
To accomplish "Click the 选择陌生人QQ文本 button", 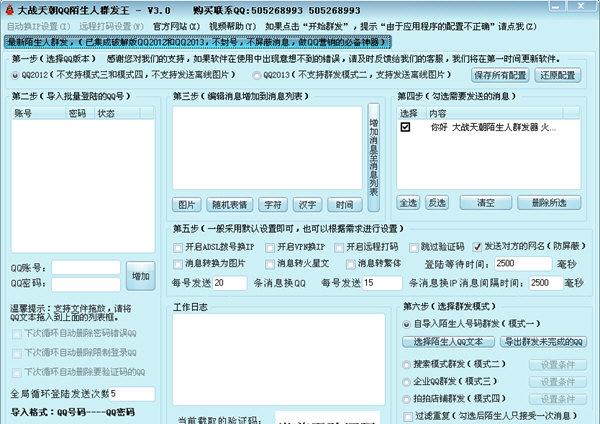I will (448, 342).
